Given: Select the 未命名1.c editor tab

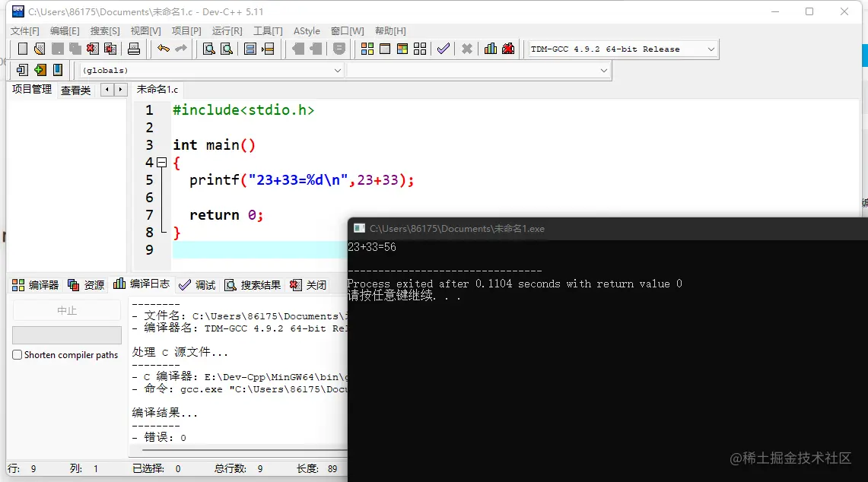Looking at the screenshot, I should point(157,89).
